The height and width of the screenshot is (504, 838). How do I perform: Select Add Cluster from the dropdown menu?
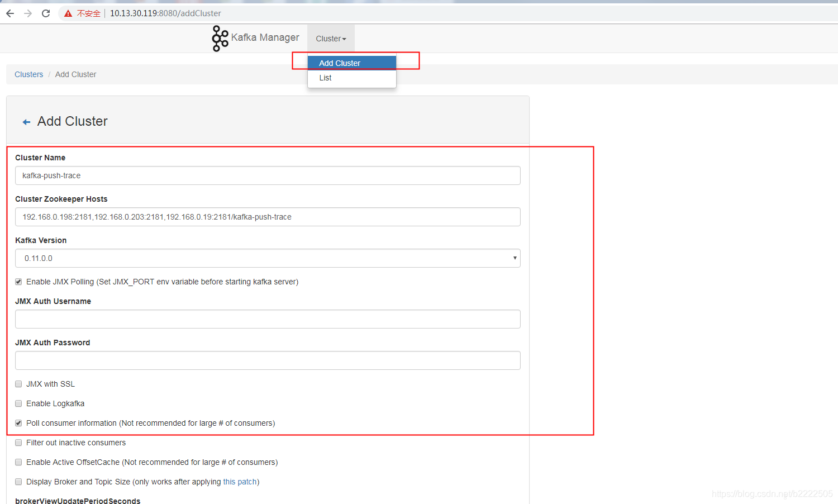click(352, 63)
